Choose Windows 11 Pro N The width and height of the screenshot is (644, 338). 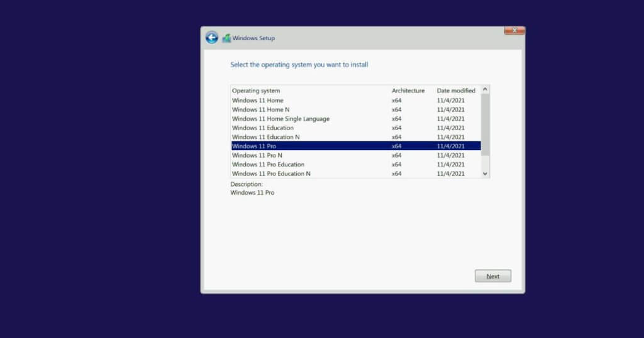point(257,155)
